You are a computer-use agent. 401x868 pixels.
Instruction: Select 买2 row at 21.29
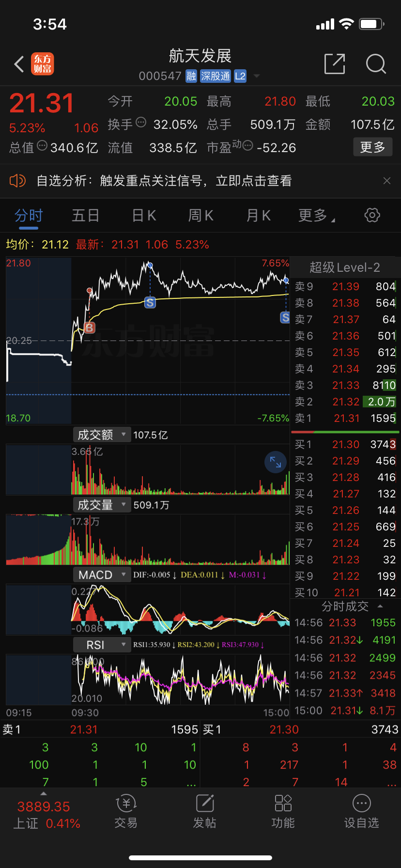[x=345, y=461]
